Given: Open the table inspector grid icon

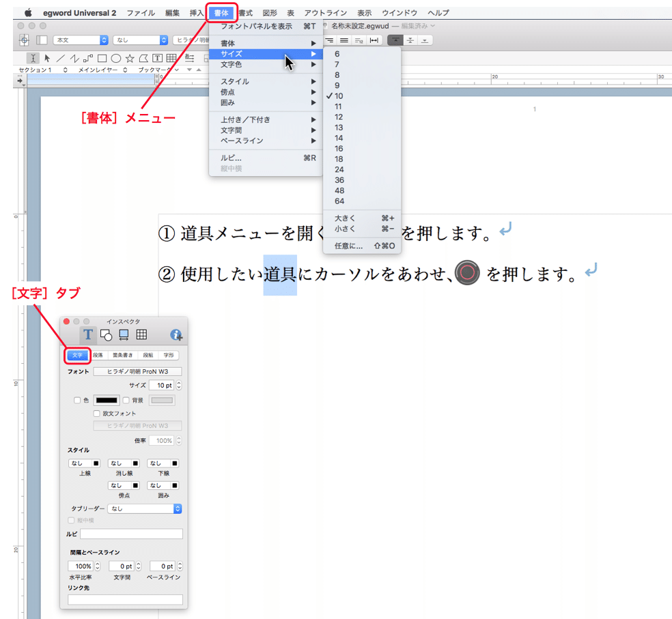Looking at the screenshot, I should pyautogui.click(x=141, y=334).
